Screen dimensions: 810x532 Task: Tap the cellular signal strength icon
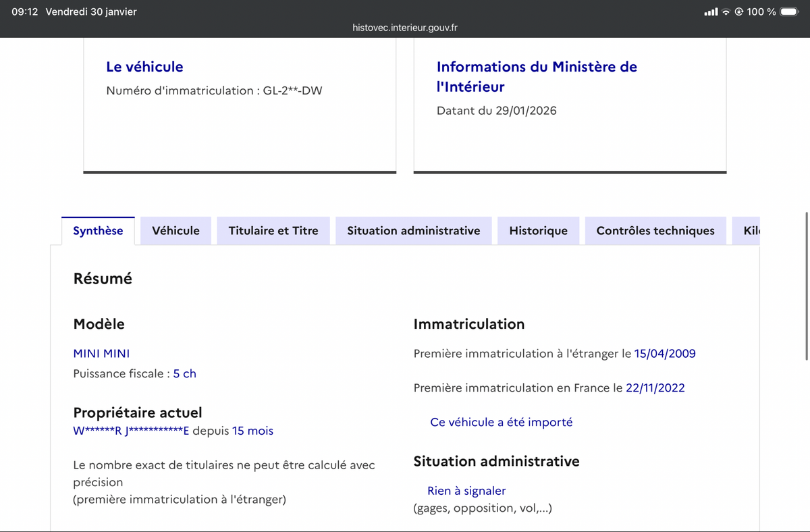pos(711,12)
